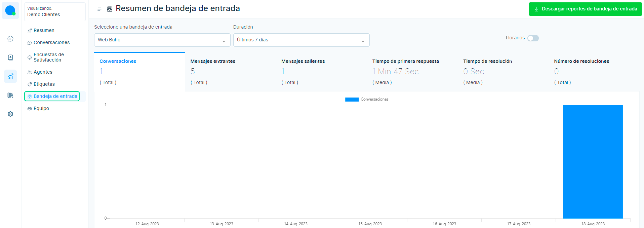Screen dimensions: 644x228
Task: Open conversations chat icon in left rail
Action: coord(10,39)
